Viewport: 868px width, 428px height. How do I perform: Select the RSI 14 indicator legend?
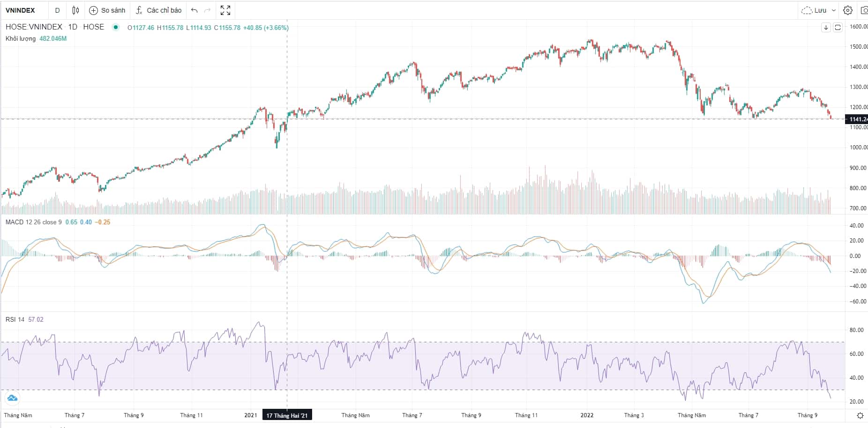point(15,319)
